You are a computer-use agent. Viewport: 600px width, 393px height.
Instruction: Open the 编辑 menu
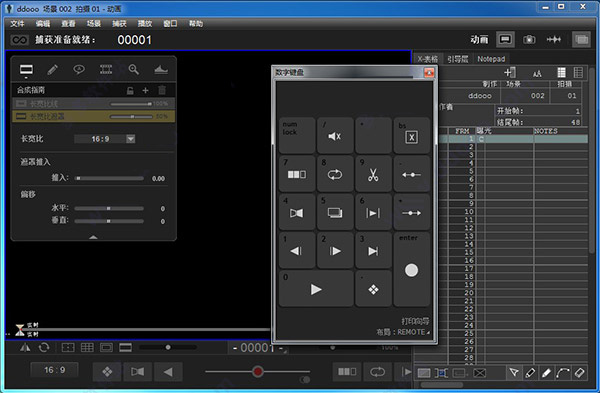[43, 24]
